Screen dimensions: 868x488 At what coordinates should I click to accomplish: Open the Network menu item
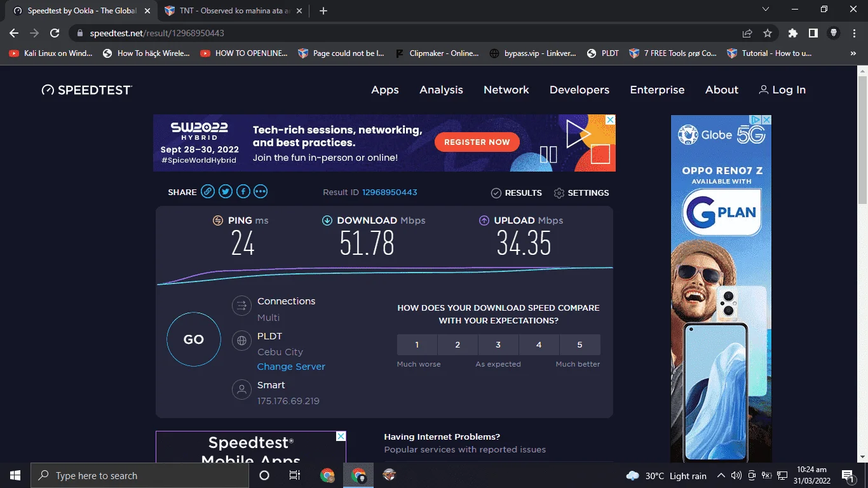(x=506, y=90)
